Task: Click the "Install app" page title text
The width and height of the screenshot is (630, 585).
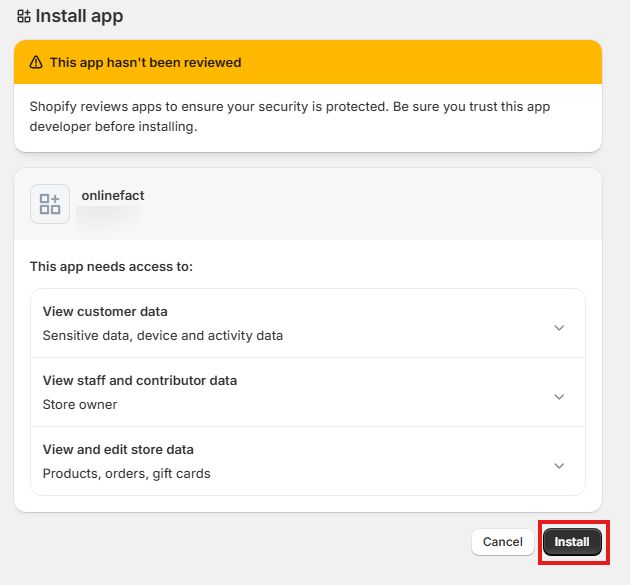Action: tap(80, 16)
